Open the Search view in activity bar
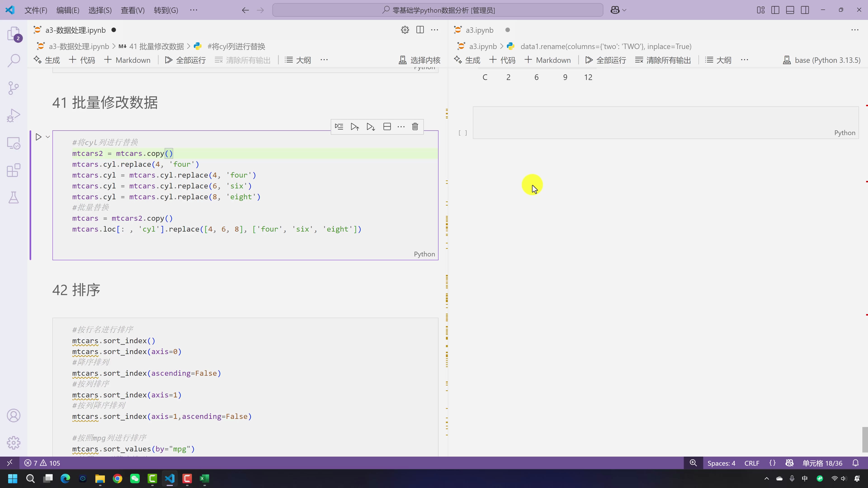The height and width of the screenshot is (488, 868). [14, 61]
